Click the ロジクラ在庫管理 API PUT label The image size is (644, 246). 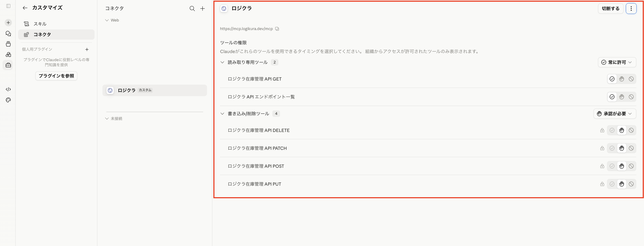(x=254, y=184)
